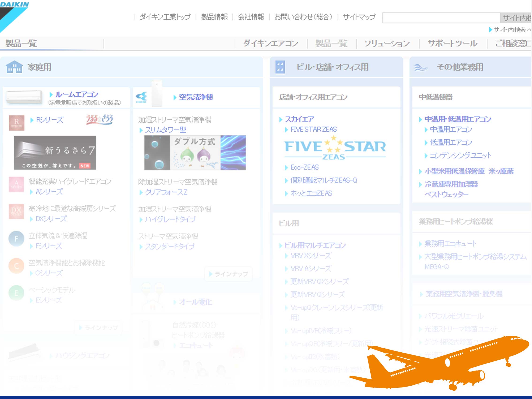Screen dimensions: 532x399
Task: Open the A series badge icon
Action: (16, 184)
